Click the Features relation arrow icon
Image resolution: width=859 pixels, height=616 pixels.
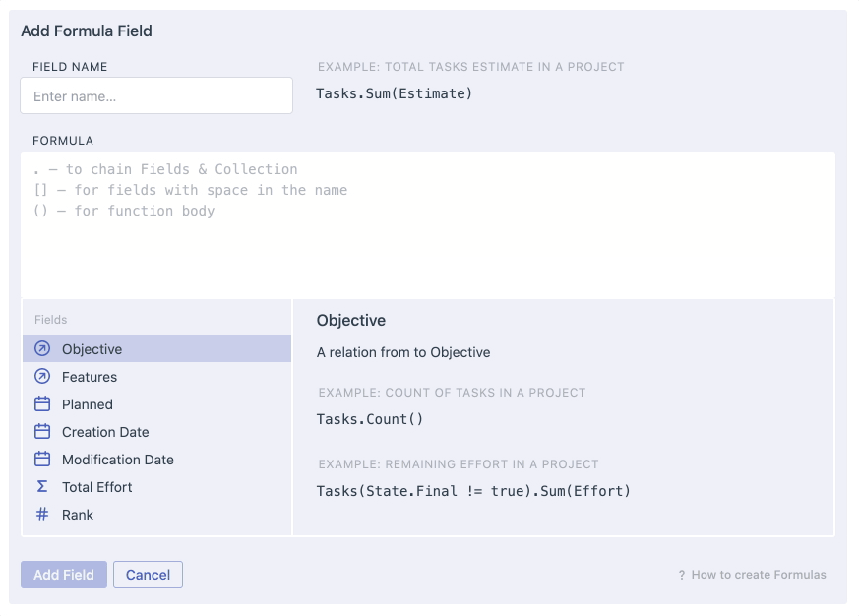tap(42, 376)
